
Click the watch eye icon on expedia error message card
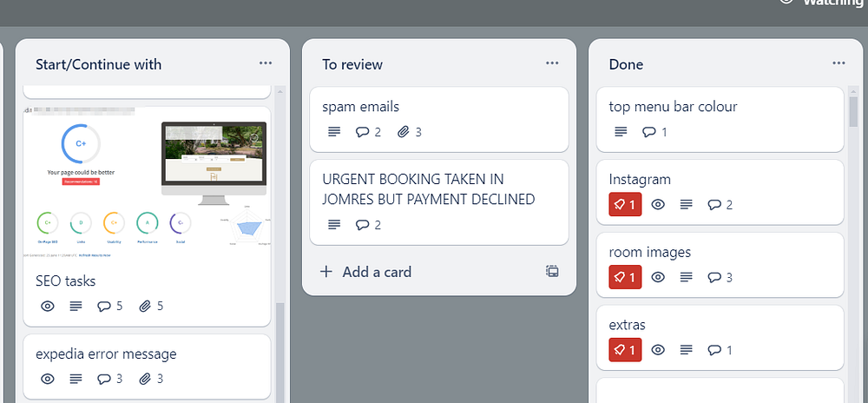tap(48, 379)
